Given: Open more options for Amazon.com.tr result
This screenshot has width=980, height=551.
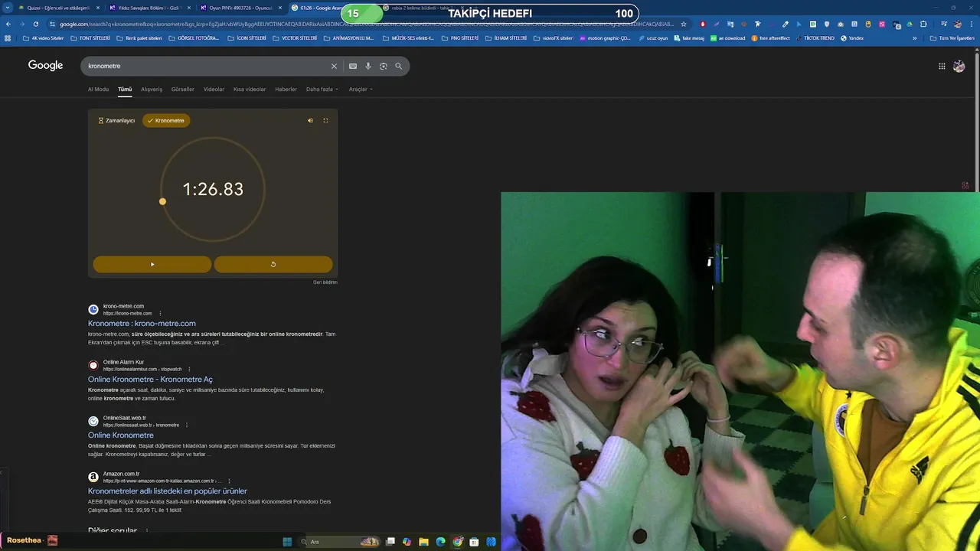Looking at the screenshot, I should (x=229, y=481).
